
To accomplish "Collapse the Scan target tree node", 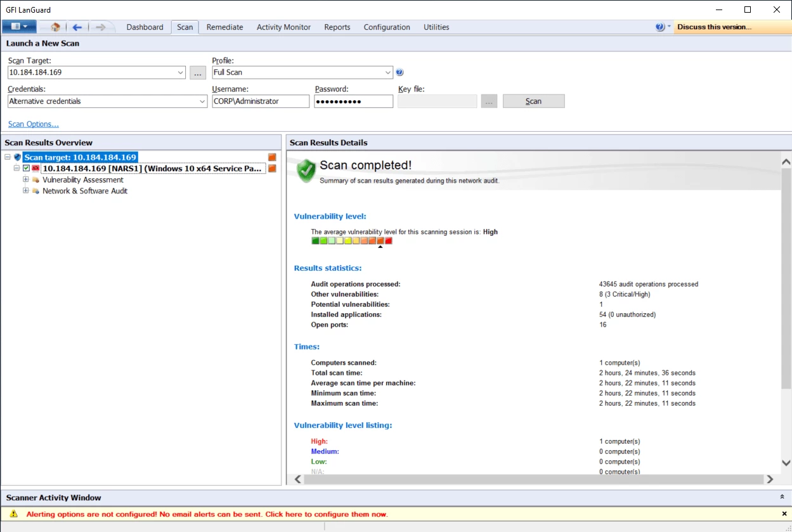I will tap(7, 157).
